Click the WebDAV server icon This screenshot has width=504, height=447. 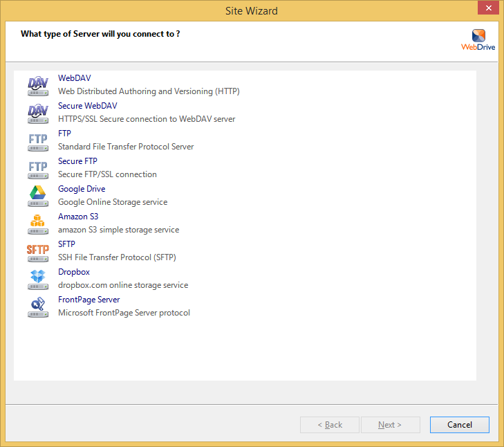pos(38,85)
